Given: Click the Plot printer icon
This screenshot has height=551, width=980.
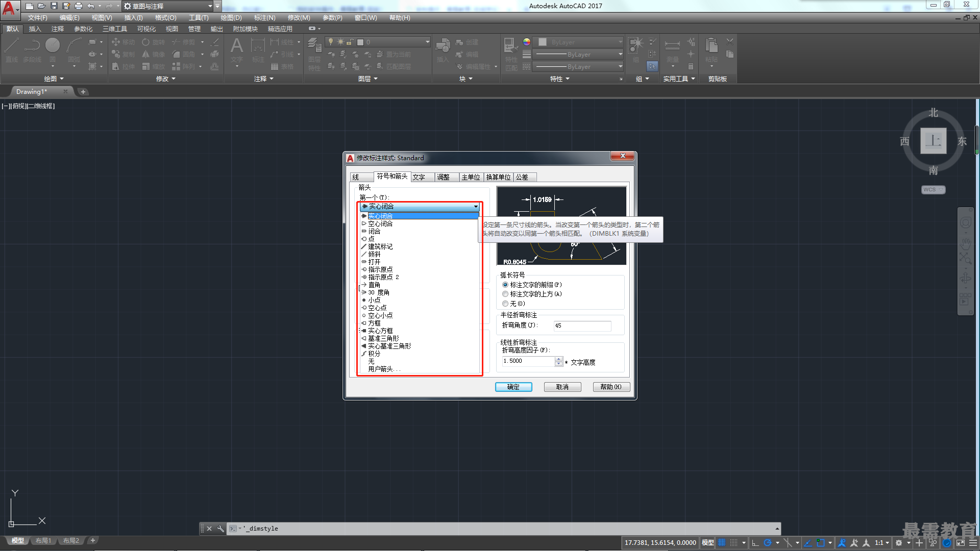Looking at the screenshot, I should [79, 6].
